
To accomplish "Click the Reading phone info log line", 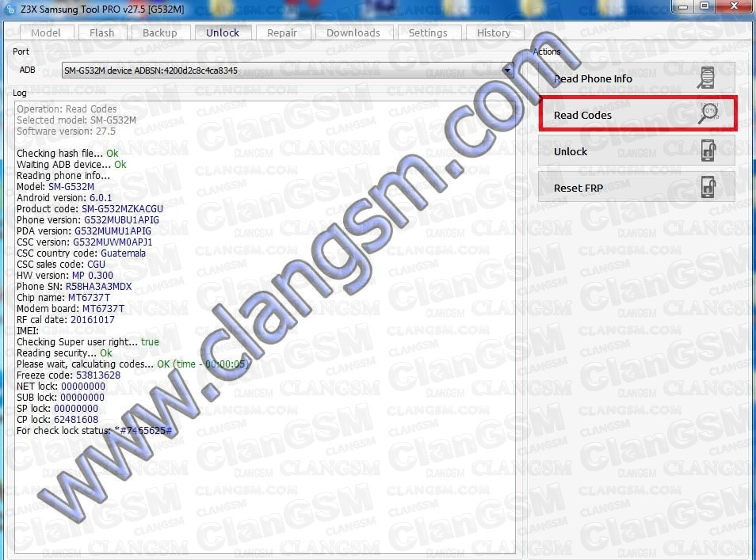I will pos(63,175).
